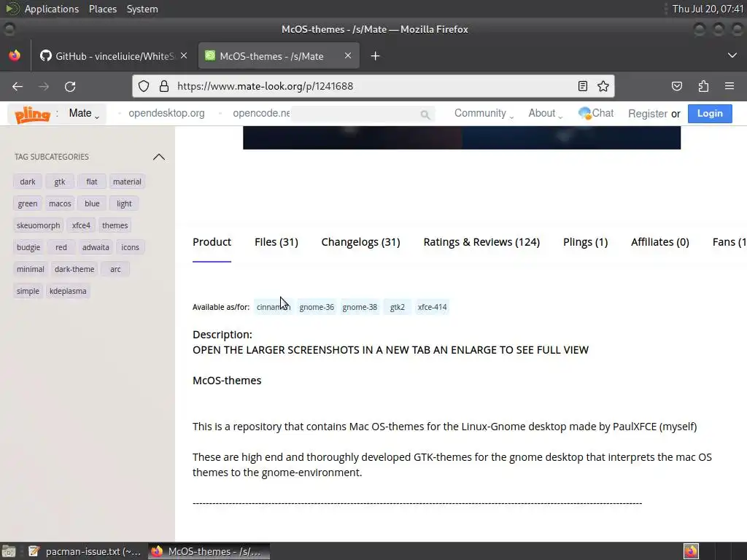Expand the Mate store dropdown
This screenshot has height=560, width=747.
tap(84, 113)
